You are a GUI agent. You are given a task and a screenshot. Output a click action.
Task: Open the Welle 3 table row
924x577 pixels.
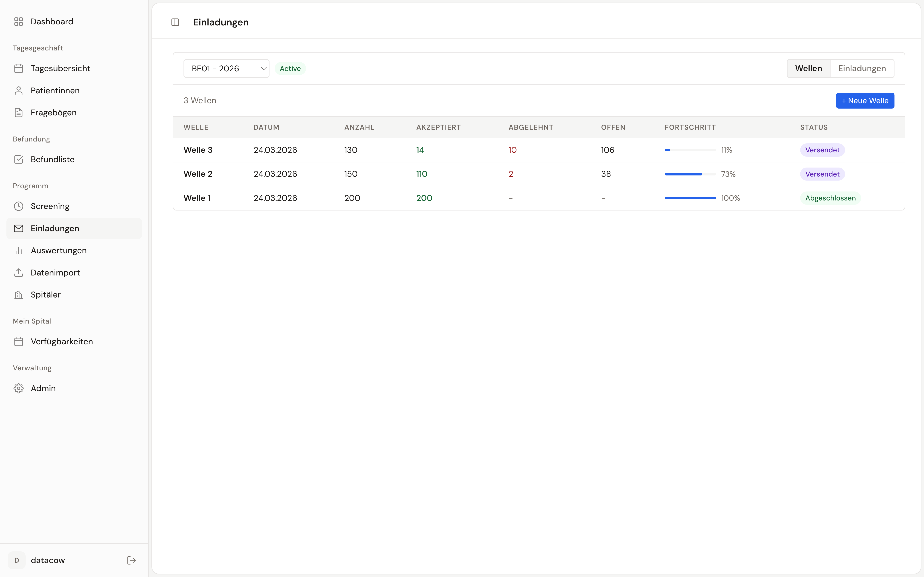198,150
